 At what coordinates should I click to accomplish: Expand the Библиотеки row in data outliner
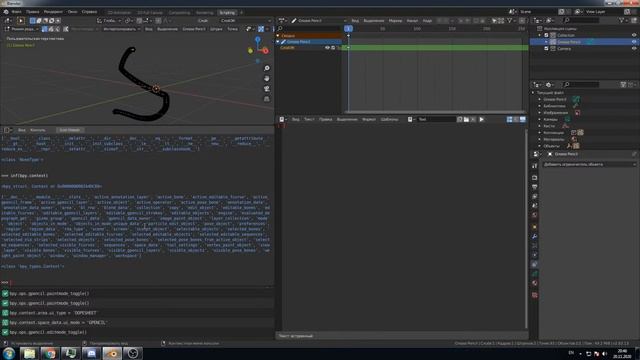(540, 106)
